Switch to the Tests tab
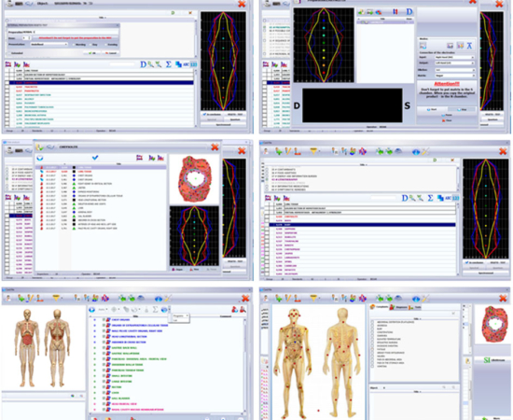 coord(415,307)
